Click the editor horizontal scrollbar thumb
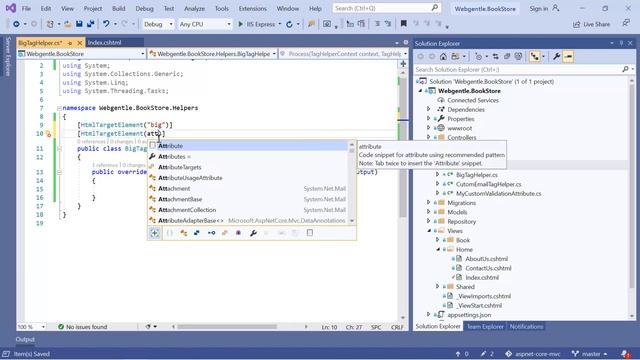This screenshot has height=360, width=640. pyautogui.click(x=227, y=327)
